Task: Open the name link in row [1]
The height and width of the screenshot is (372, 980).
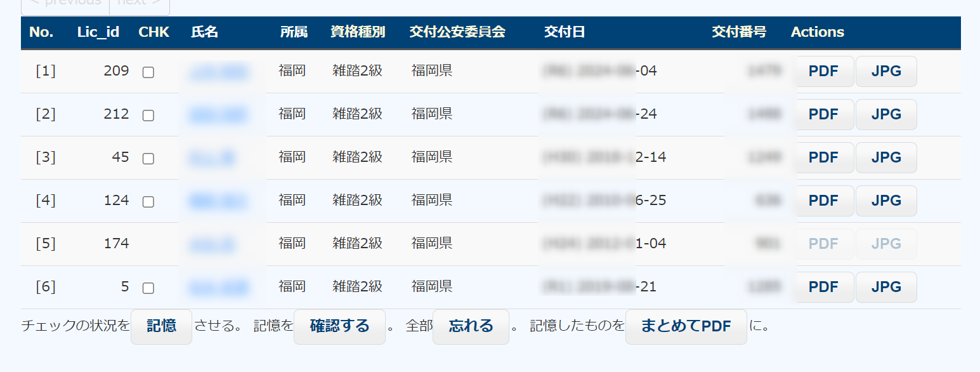Action: click(x=218, y=72)
